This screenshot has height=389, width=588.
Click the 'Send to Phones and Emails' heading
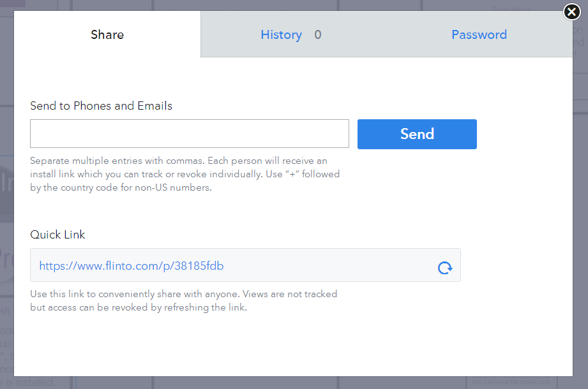tap(102, 106)
